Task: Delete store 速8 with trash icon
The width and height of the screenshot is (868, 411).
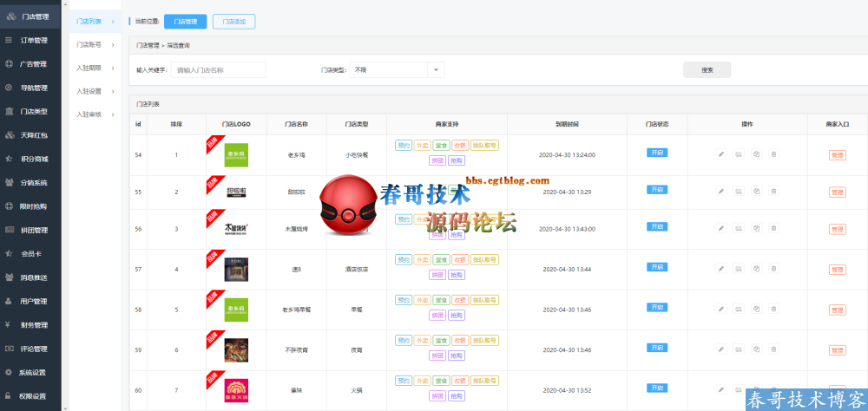Action: (x=774, y=268)
